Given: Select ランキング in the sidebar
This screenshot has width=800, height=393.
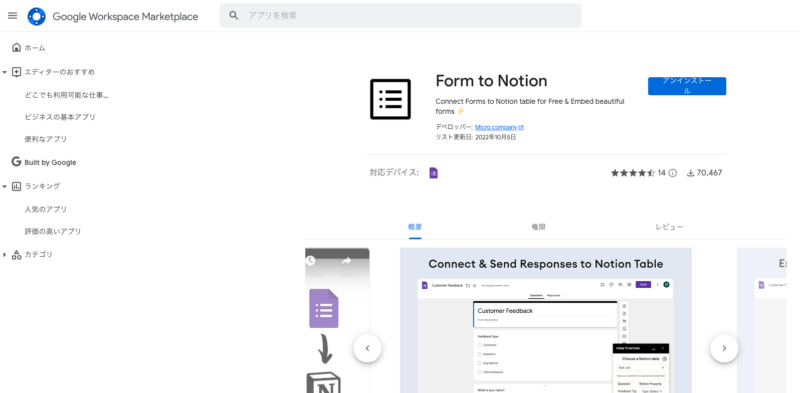Looking at the screenshot, I should (42, 186).
